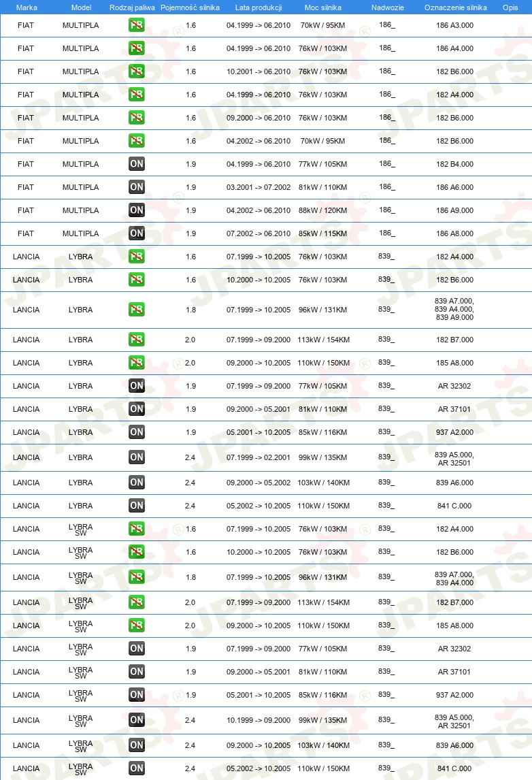Select 'LYBRA SW' in the 841 C.000 row
This screenshot has width=532, height=780.
tap(80, 769)
